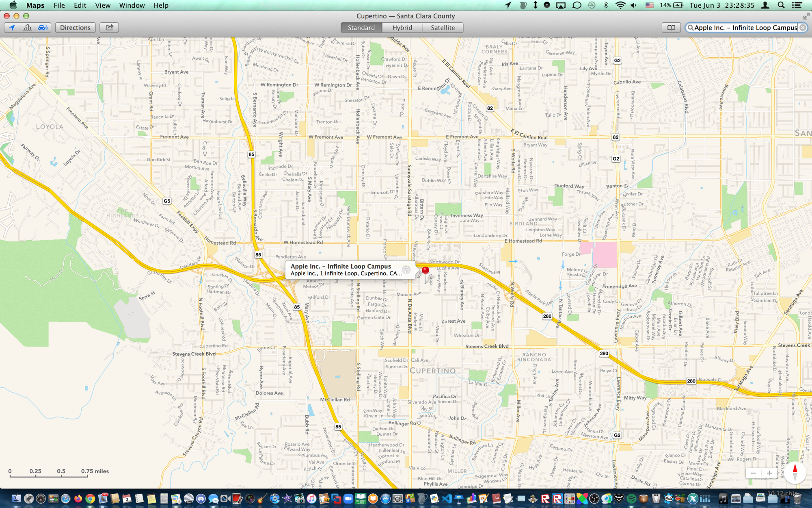Clear the search field with X
The height and width of the screenshot is (508, 812).
(803, 28)
